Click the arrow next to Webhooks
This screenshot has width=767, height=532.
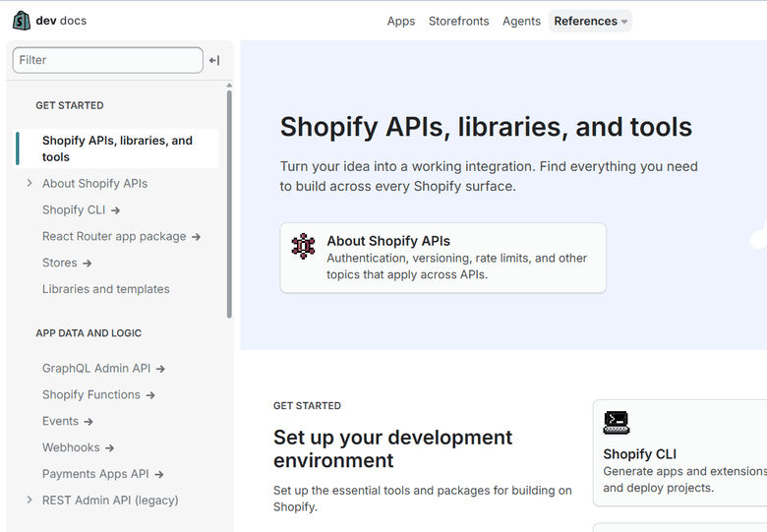tap(109, 448)
